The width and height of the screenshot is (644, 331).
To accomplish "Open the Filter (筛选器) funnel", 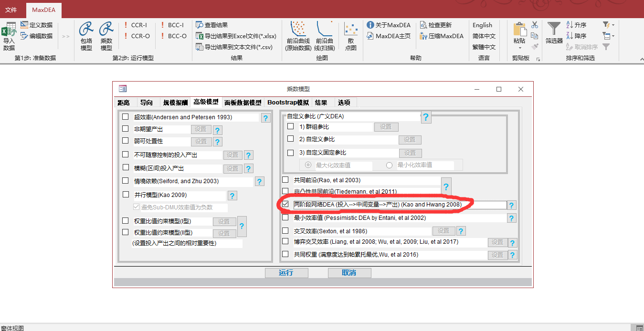I will [554, 33].
